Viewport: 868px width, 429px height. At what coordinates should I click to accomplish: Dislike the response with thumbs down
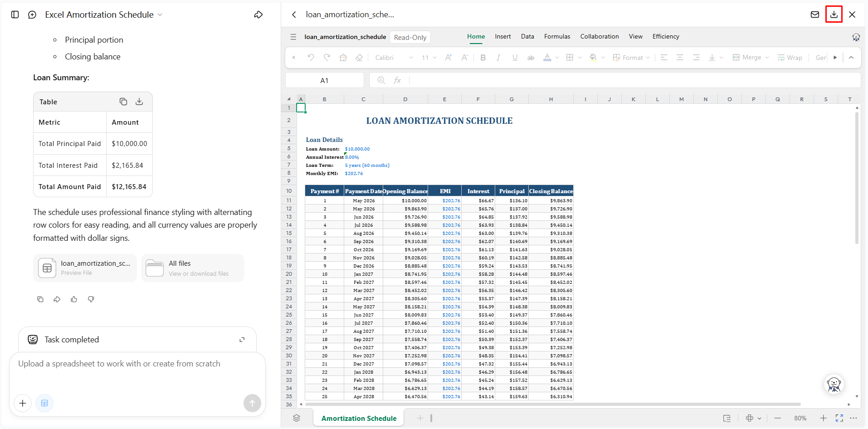pos(91,299)
